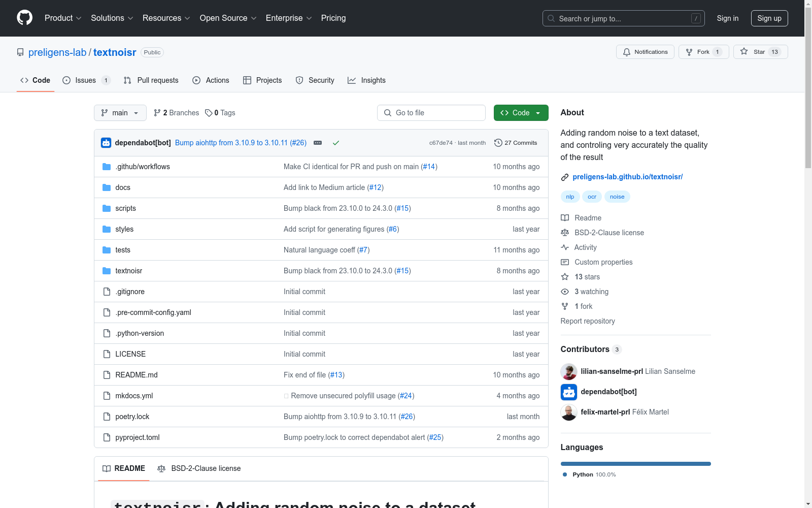Click the Custom properties icon

tap(565, 262)
